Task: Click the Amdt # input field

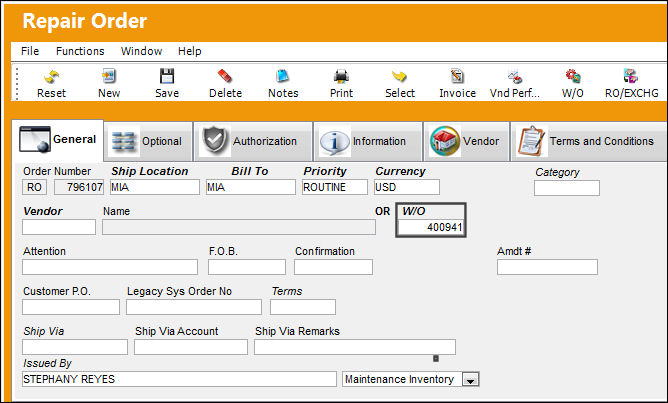Action: (x=547, y=267)
